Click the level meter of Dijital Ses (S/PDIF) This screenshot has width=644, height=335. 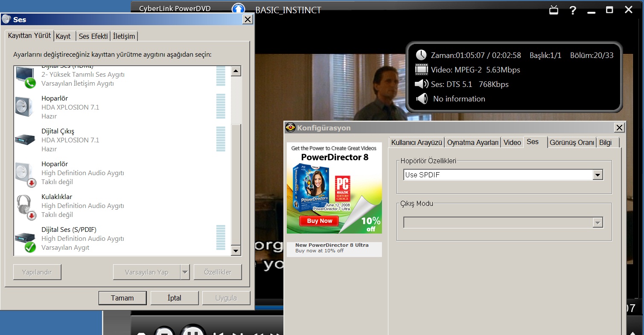[x=221, y=237]
